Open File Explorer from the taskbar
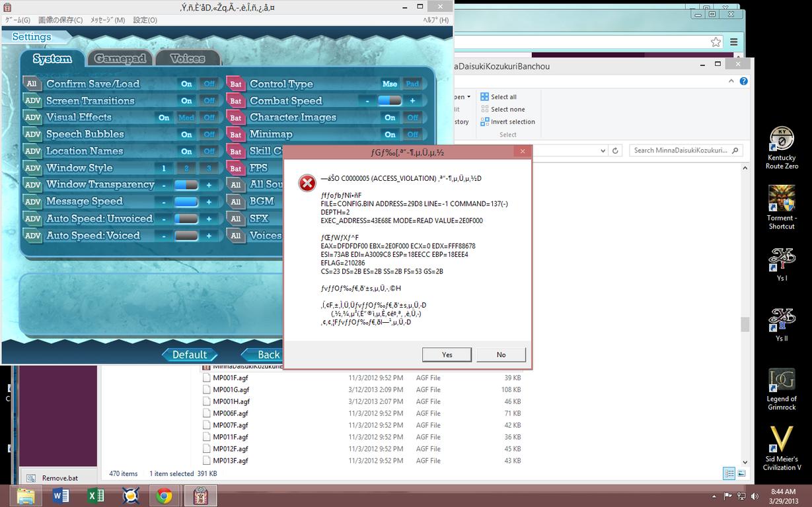Screen dimensions: 812x507 (26, 496)
